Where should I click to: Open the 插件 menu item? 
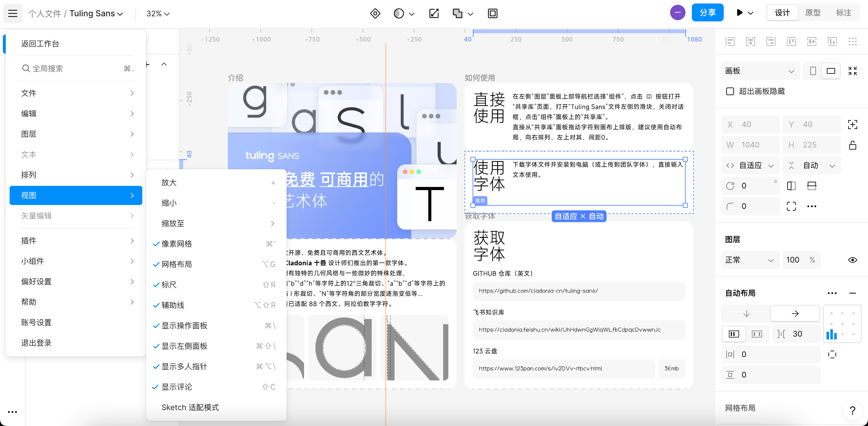coord(76,241)
